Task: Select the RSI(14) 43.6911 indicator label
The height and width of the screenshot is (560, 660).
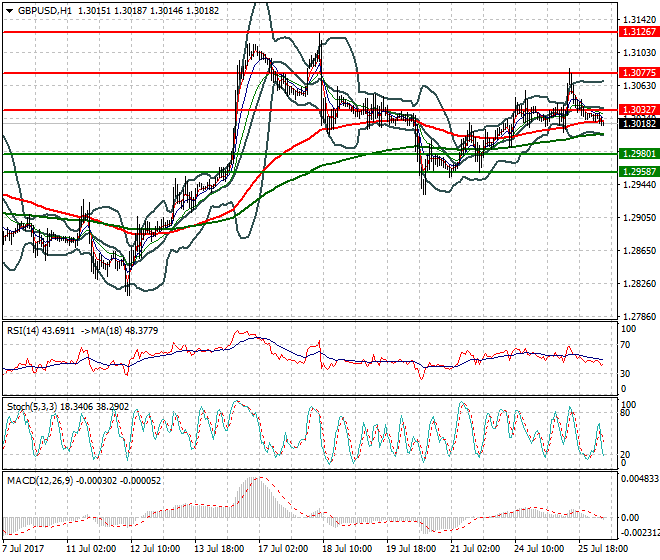Action: tap(41, 331)
